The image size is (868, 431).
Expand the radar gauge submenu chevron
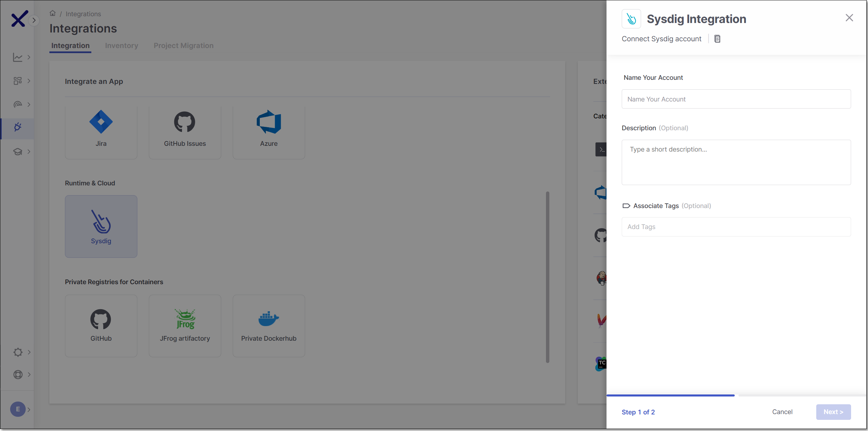pyautogui.click(x=29, y=105)
